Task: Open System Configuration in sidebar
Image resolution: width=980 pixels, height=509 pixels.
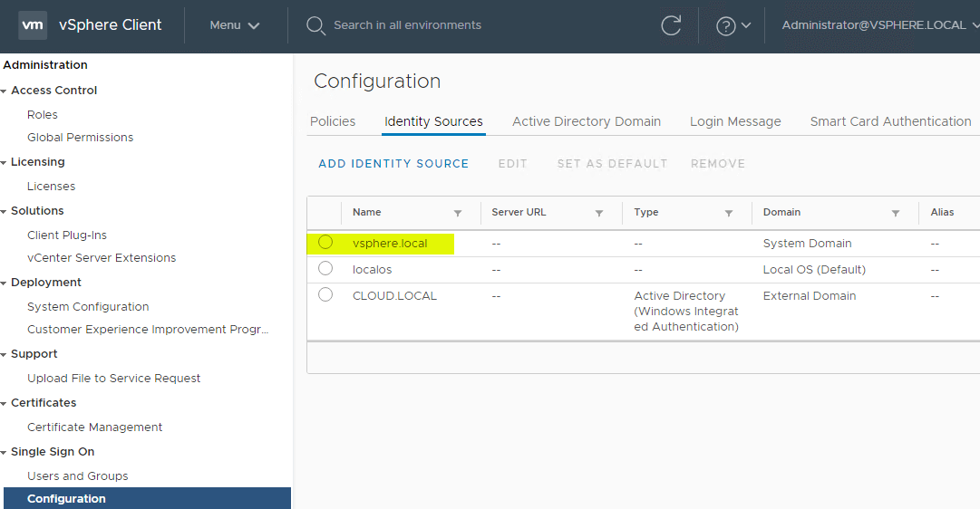Action: [x=88, y=307]
